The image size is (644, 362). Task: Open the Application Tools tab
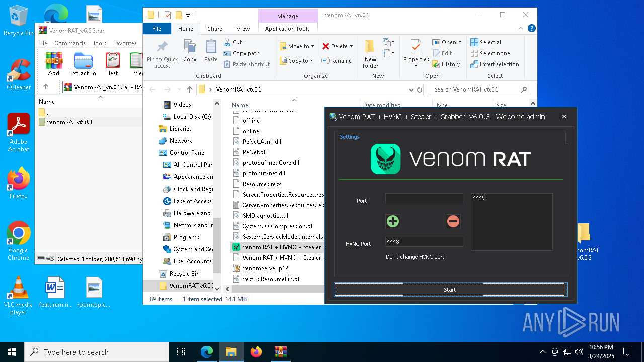coord(287,29)
